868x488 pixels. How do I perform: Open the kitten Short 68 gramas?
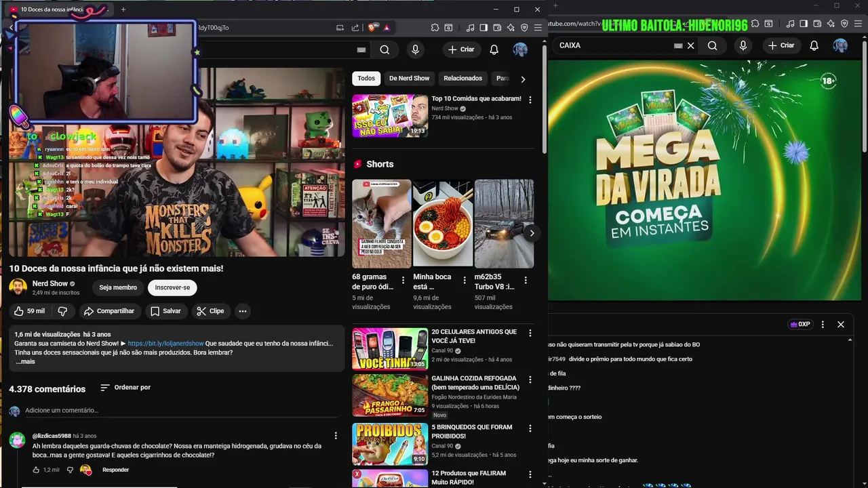pyautogui.click(x=381, y=224)
